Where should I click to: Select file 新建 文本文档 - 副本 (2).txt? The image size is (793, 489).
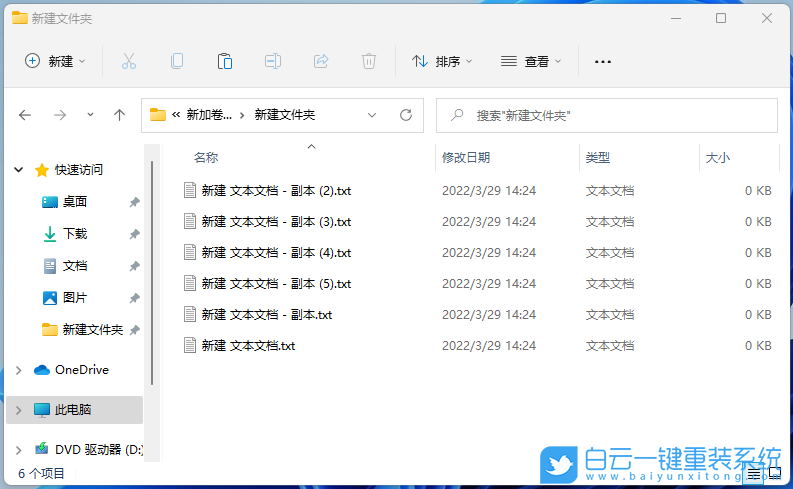(x=276, y=191)
